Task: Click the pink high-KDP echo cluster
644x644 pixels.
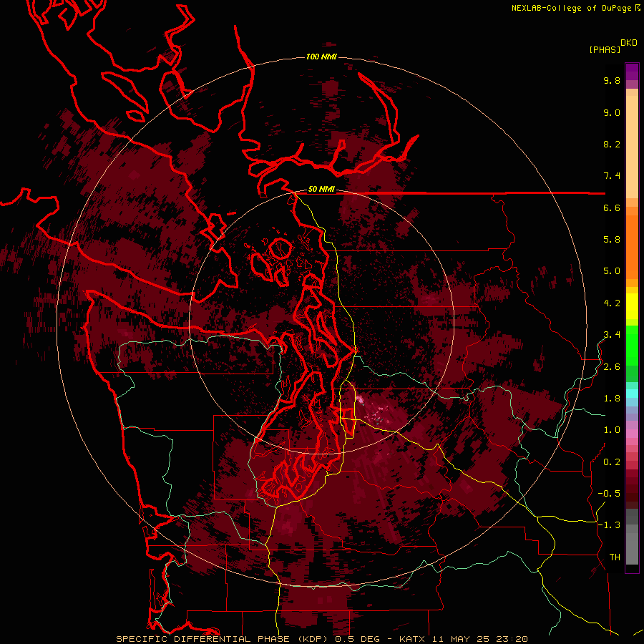Action: (x=360, y=399)
